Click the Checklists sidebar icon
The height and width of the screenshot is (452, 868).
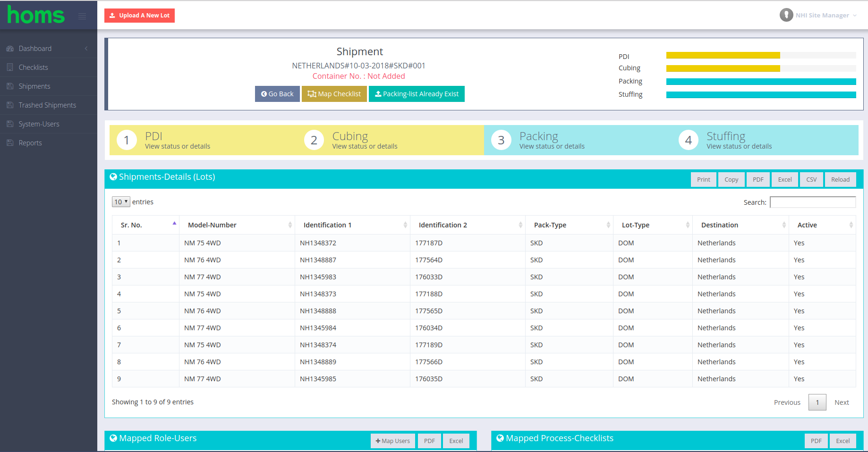pos(10,67)
